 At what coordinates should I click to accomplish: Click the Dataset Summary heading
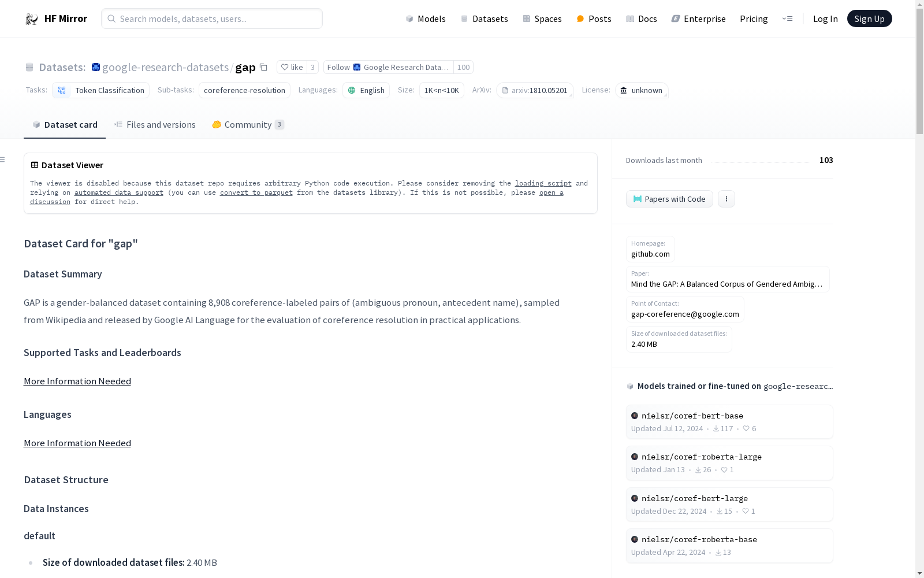point(63,274)
